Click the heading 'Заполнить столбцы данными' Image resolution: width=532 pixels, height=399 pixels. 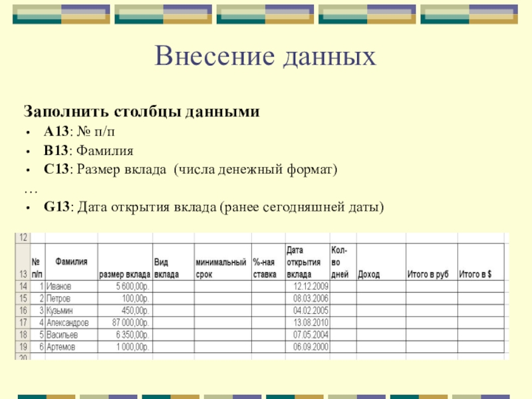pos(142,111)
